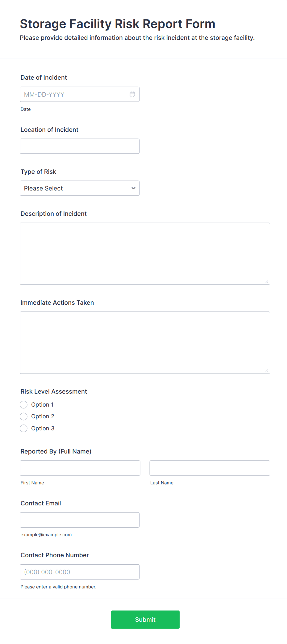Screen dimensions: 287x644
Task: Click the Immediate Actions Taken text area
Action: 145,342
